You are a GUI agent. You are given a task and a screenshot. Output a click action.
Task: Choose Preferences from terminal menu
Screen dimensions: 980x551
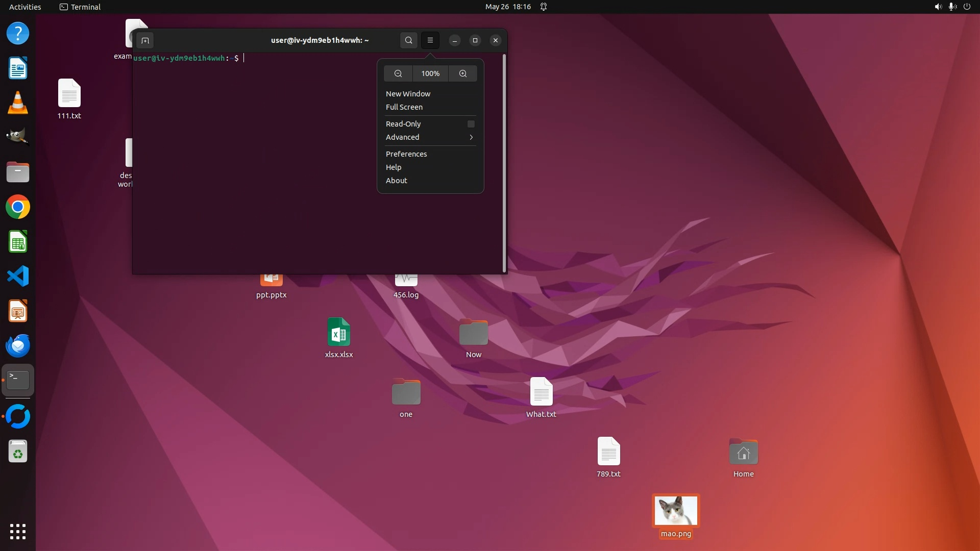406,154
